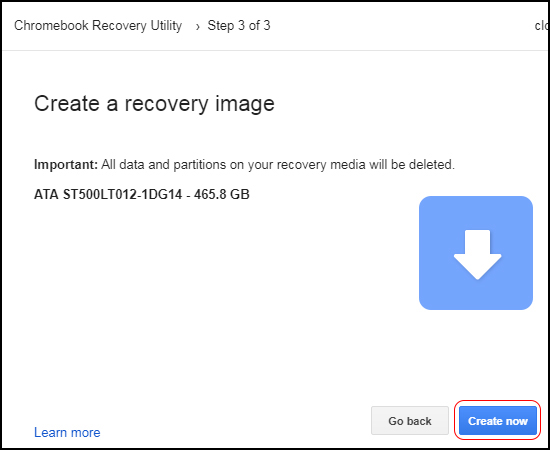This screenshot has height=450, width=550.
Task: Click the 465.8 GB capacity text
Action: [222, 194]
